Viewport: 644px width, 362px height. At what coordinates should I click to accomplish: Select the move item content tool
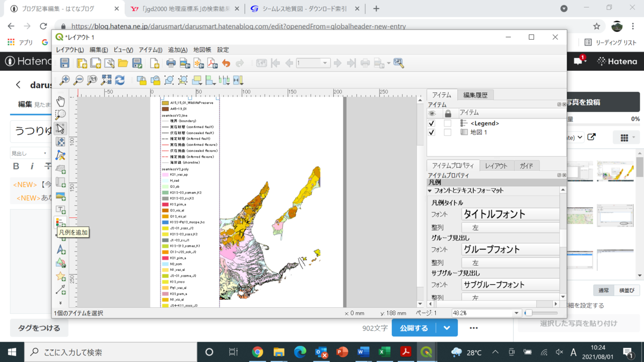tap(61, 142)
